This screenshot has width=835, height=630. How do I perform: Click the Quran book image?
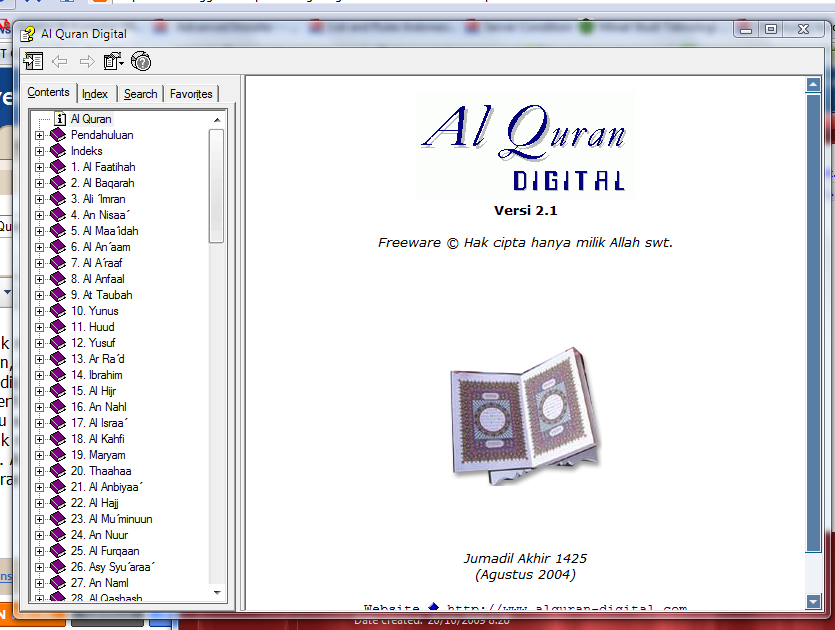point(525,416)
